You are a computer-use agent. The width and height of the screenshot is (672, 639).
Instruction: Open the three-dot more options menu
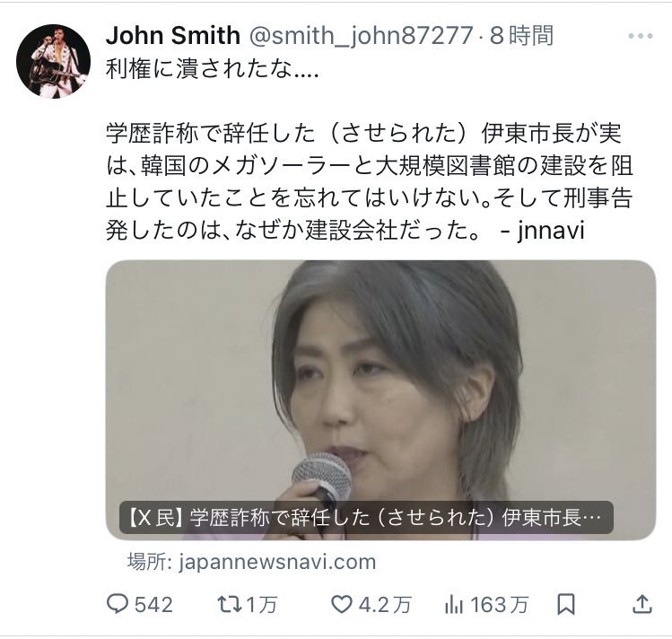641,36
